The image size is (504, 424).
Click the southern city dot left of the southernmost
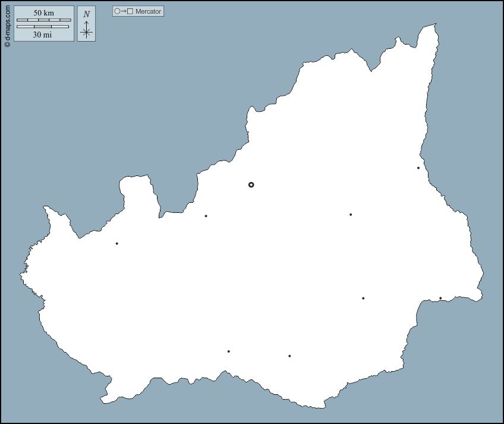[x=228, y=351]
